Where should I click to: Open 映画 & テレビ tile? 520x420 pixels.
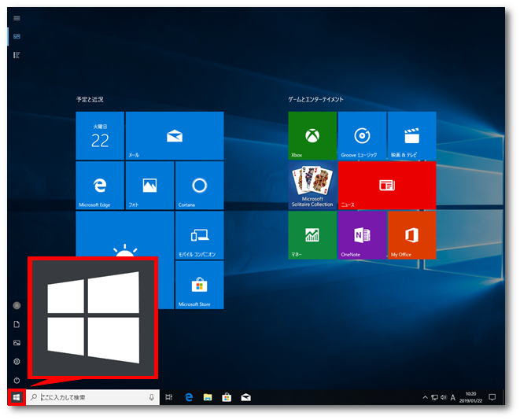412,135
